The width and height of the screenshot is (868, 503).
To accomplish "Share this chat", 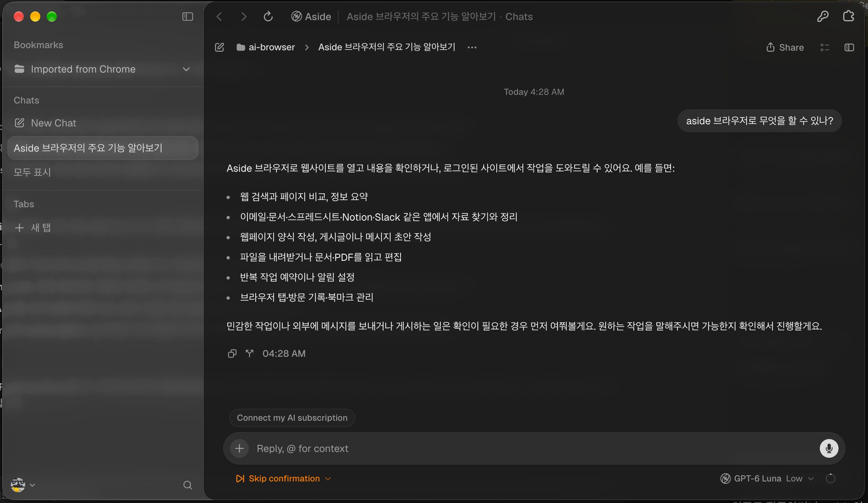I will [x=785, y=47].
